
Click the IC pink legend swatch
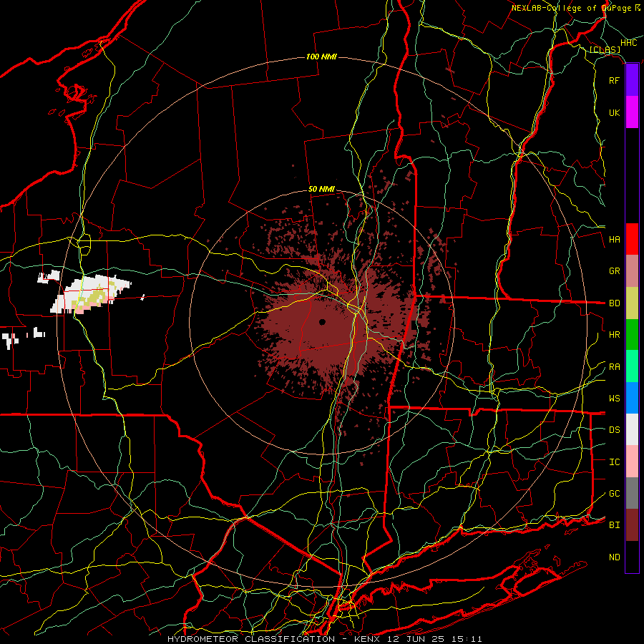(x=632, y=462)
